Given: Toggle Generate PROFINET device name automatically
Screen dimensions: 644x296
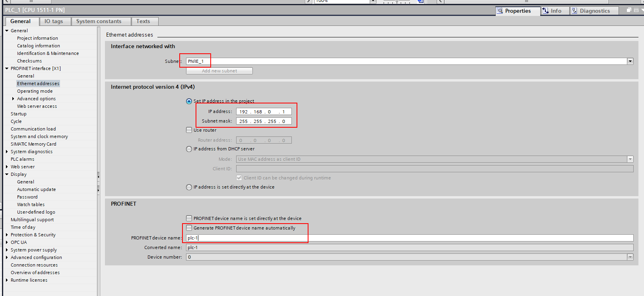Looking at the screenshot, I should [189, 228].
